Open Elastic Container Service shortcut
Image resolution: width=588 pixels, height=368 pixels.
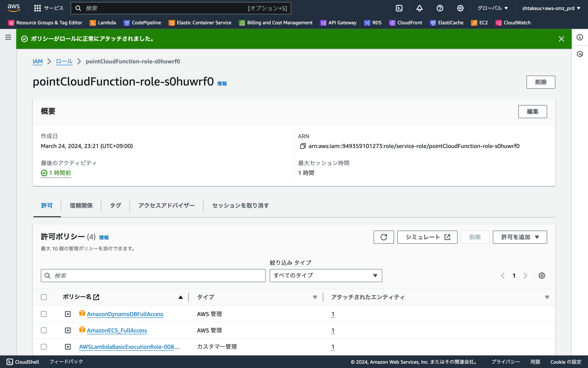(200, 23)
